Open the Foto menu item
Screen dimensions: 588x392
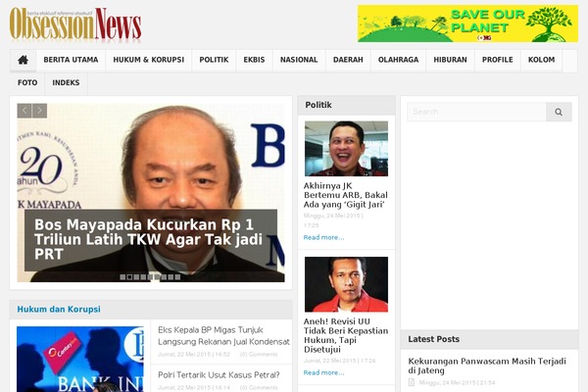27,83
